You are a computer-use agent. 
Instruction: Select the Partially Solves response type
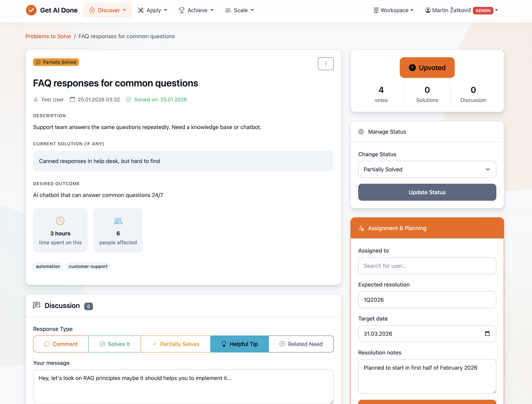pyautogui.click(x=175, y=344)
